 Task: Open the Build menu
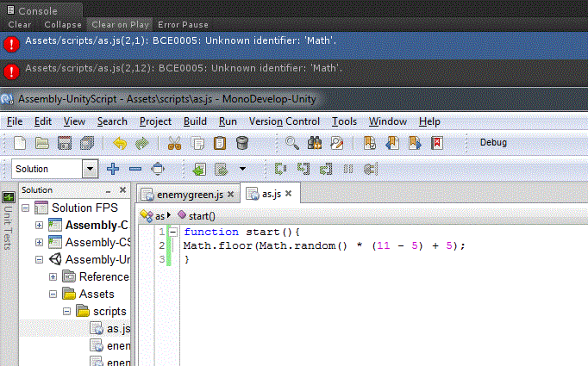[195, 121]
